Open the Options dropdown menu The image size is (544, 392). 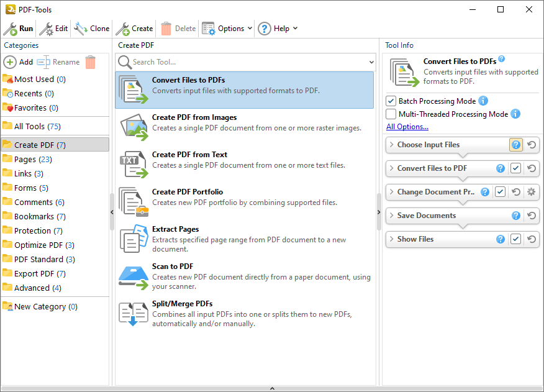pyautogui.click(x=230, y=29)
